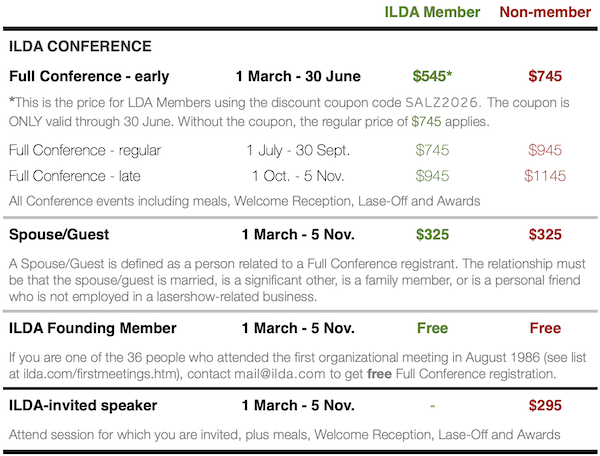This screenshot has height=456, width=600.
Task: Click the 1 Oct. - 5 Nov. date range
Action: [298, 176]
